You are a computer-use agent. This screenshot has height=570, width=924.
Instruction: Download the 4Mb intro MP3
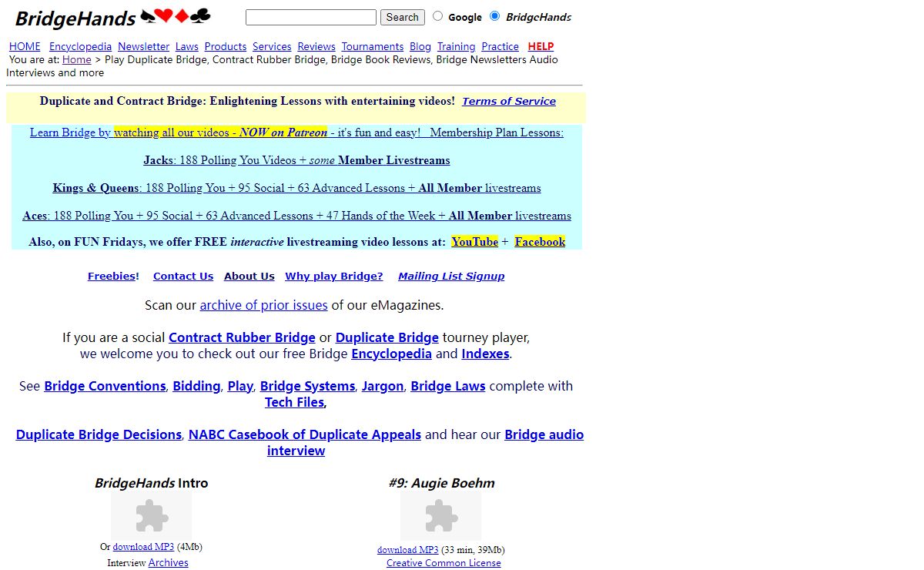143,547
